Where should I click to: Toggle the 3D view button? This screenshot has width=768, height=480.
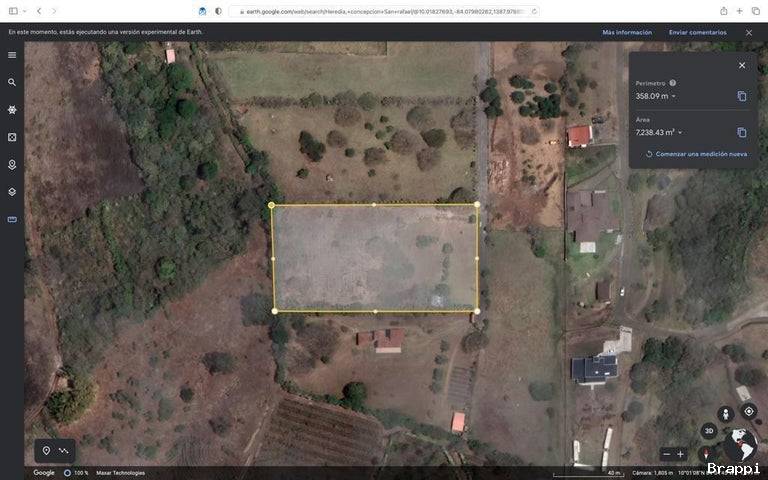click(709, 431)
